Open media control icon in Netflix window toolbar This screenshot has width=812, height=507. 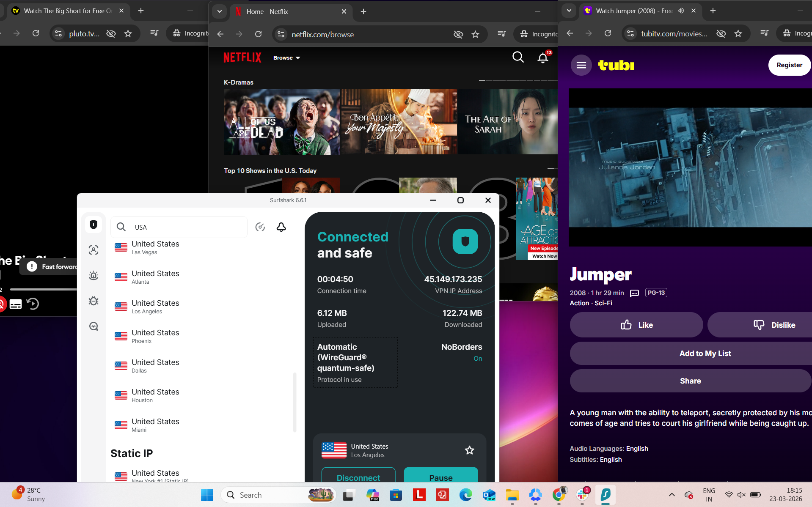click(502, 33)
